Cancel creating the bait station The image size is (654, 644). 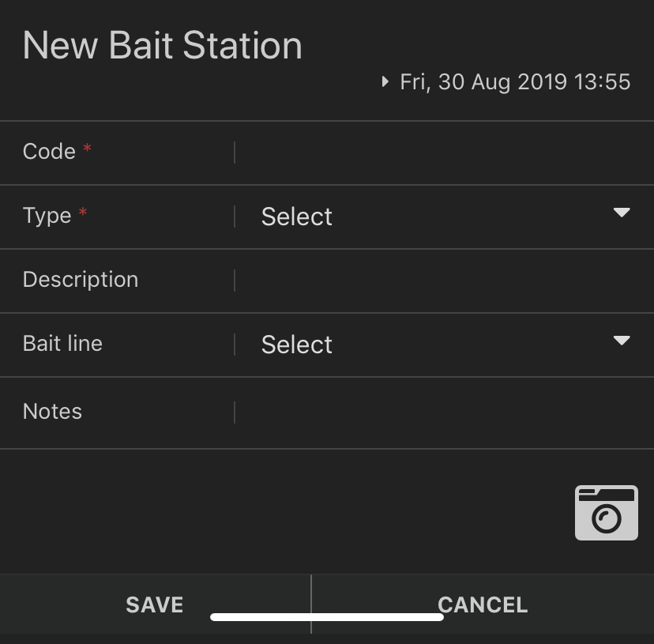(483, 604)
